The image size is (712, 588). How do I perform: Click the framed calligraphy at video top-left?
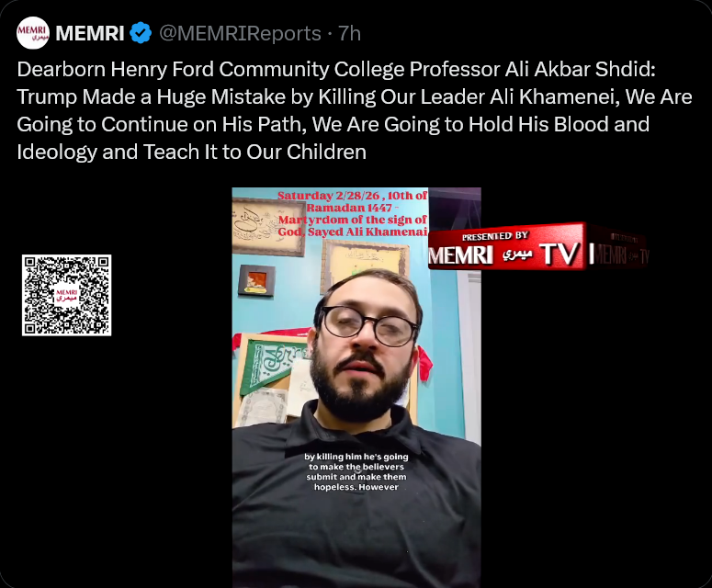click(x=268, y=227)
